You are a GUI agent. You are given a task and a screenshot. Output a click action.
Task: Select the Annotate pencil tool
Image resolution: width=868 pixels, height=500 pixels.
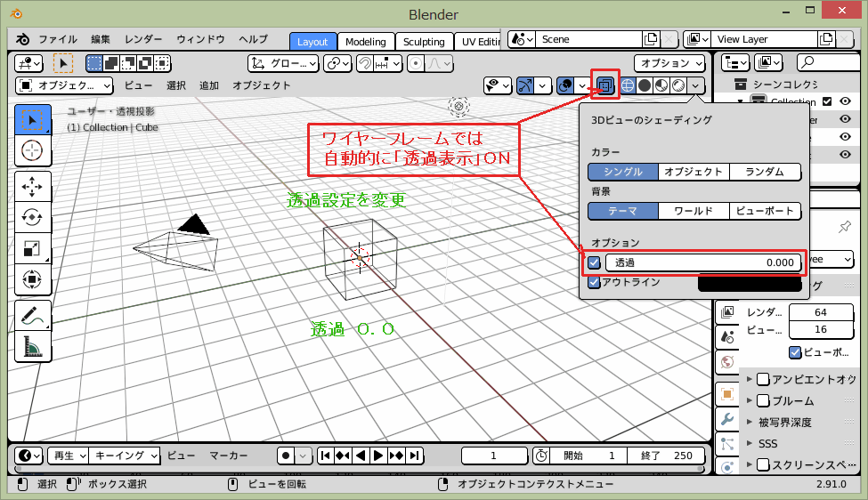(33, 316)
